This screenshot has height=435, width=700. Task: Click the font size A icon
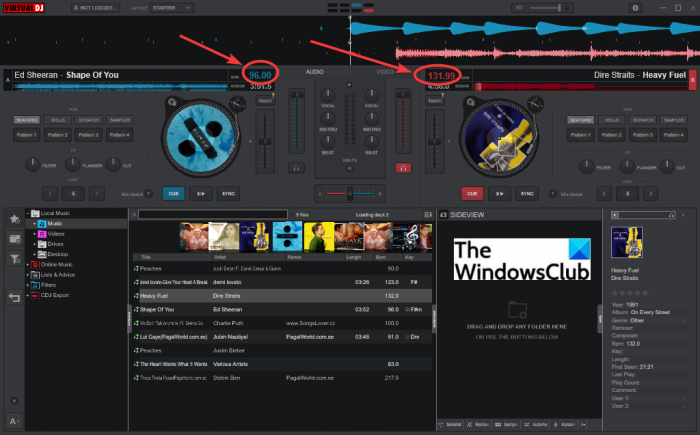(13, 421)
